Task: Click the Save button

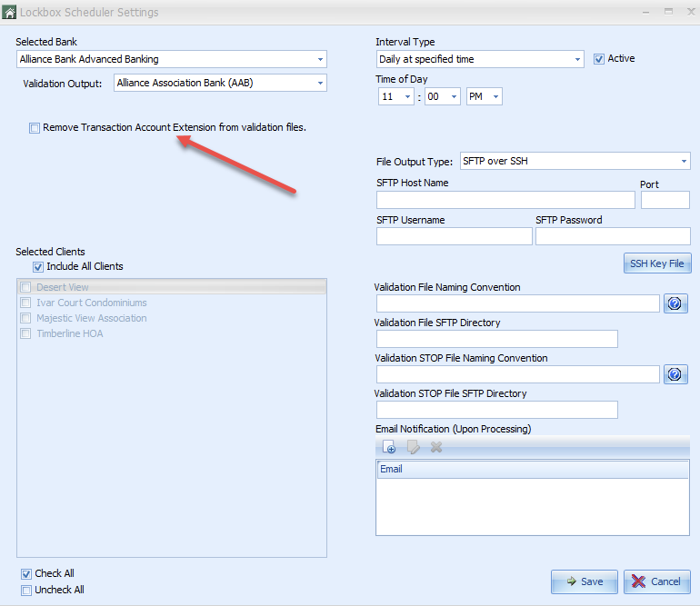Action: click(584, 581)
